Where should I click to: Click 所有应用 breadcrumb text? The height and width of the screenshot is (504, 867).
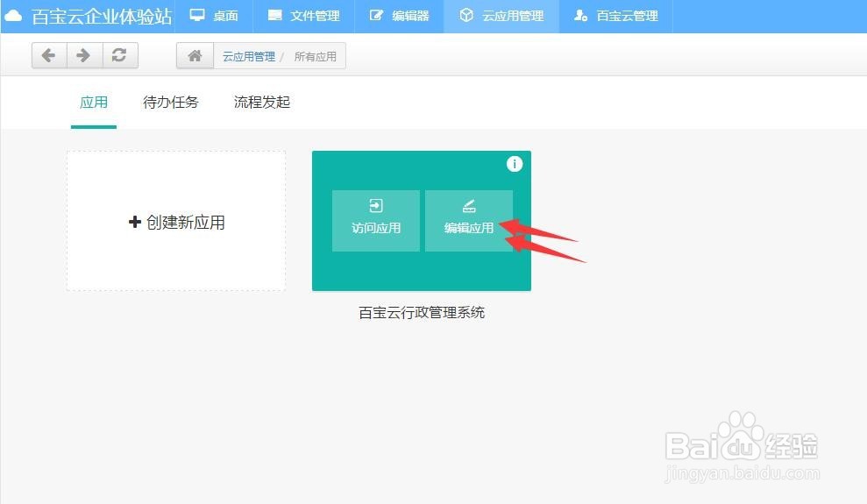(316, 56)
